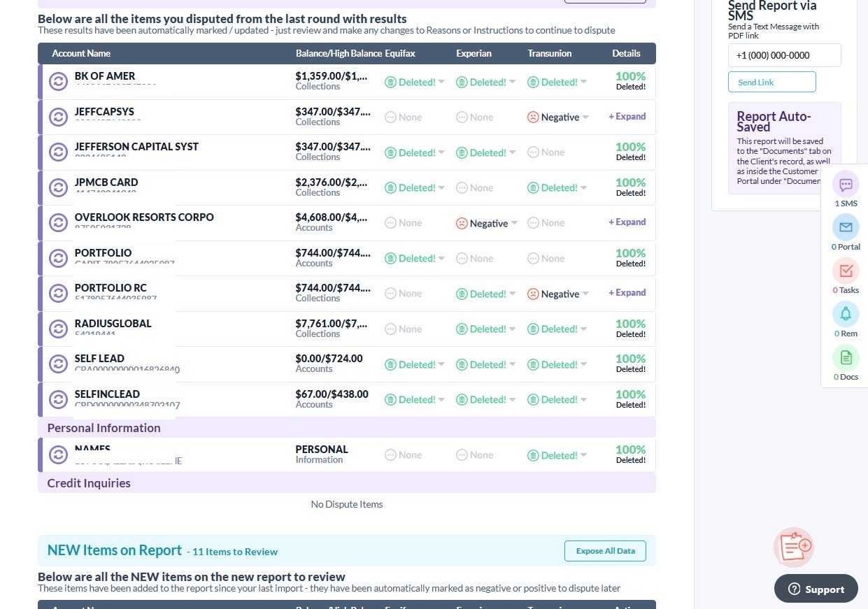
Task: Toggle the Equifax None status for JEFFCAPSYS
Action: [x=404, y=117]
